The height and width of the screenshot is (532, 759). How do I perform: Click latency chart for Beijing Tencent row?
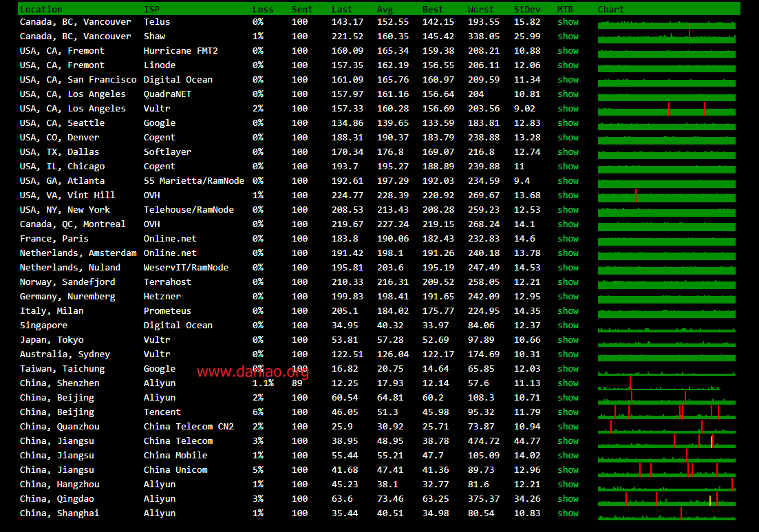tap(667, 412)
